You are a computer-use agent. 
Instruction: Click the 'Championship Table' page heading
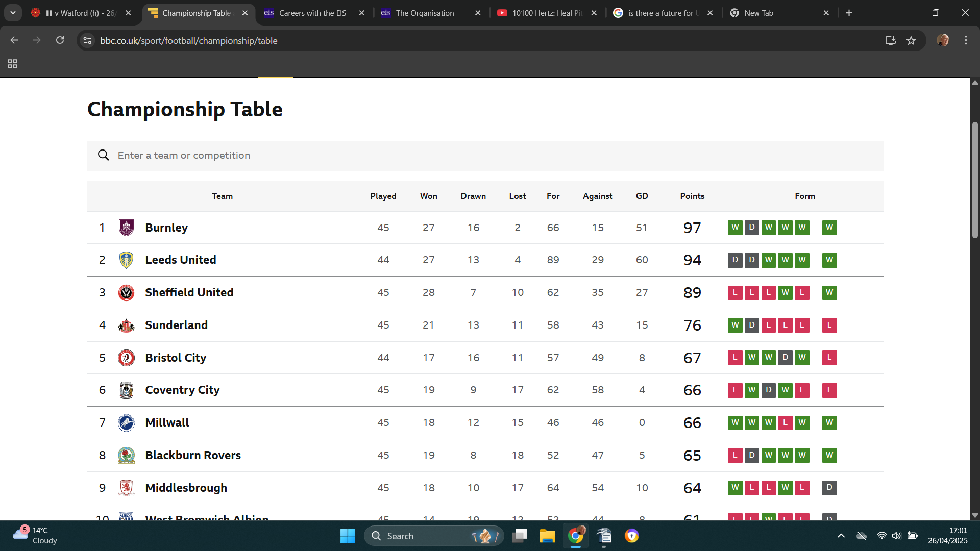coord(185,110)
